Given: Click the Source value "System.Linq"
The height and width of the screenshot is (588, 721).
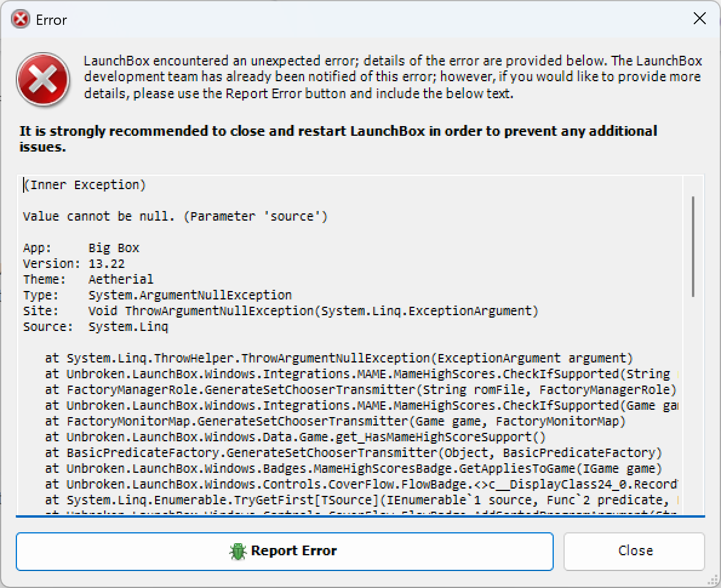Looking at the screenshot, I should point(128,327).
